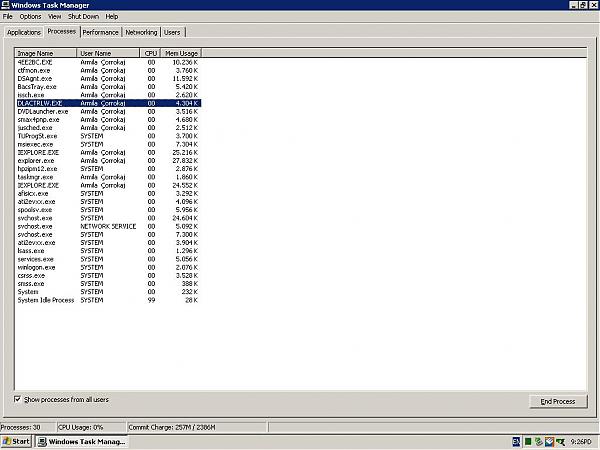Click the blue and orange tray icon
Screen dimensions: 600x450
point(549,442)
